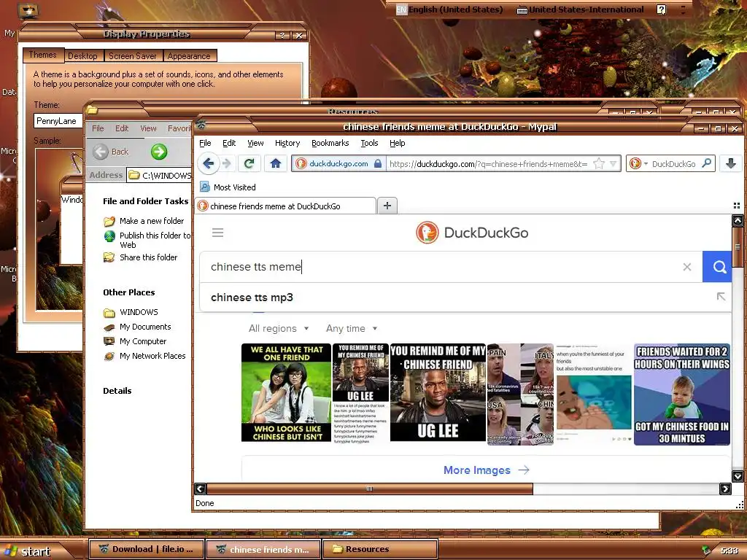This screenshot has height=560, width=747.
Task: Switch to the Screen Saver tab
Action: (133, 55)
